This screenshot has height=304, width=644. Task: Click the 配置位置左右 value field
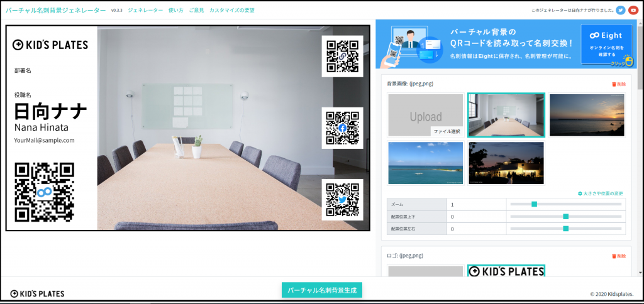(x=475, y=229)
